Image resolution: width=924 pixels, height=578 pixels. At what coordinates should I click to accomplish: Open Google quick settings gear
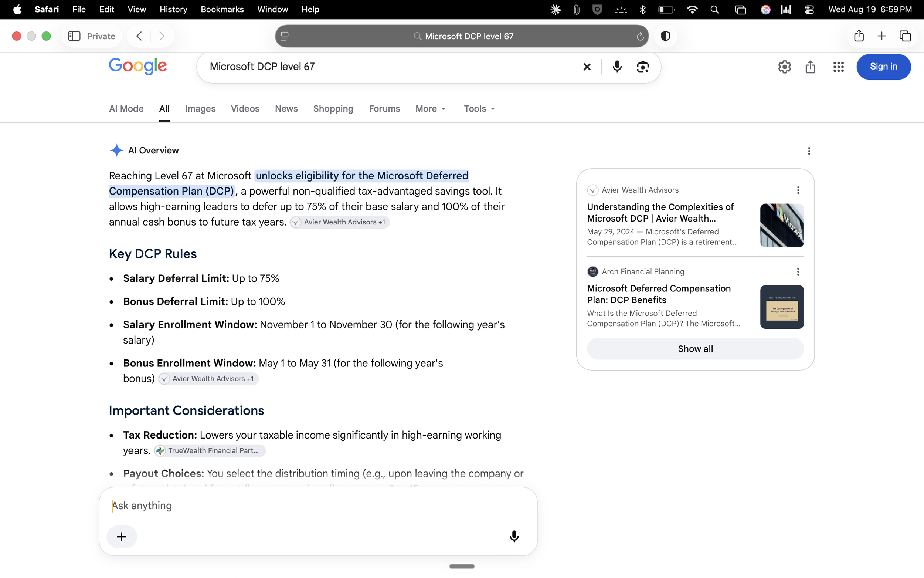(784, 67)
